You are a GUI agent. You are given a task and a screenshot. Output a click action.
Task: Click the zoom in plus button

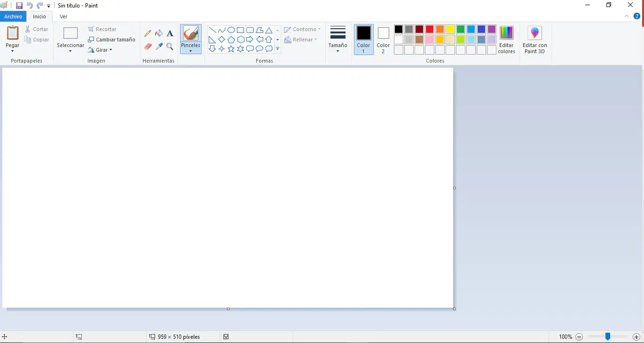tap(636, 337)
